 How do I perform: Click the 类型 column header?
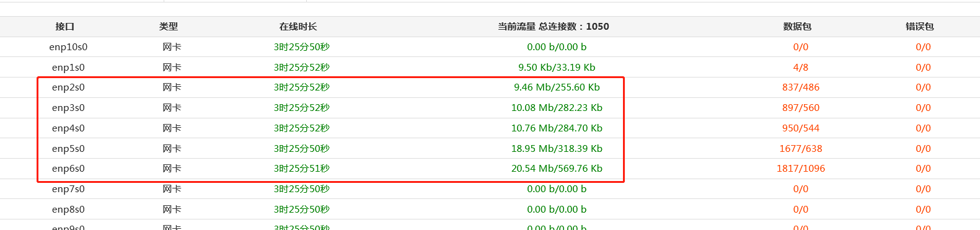[169, 27]
